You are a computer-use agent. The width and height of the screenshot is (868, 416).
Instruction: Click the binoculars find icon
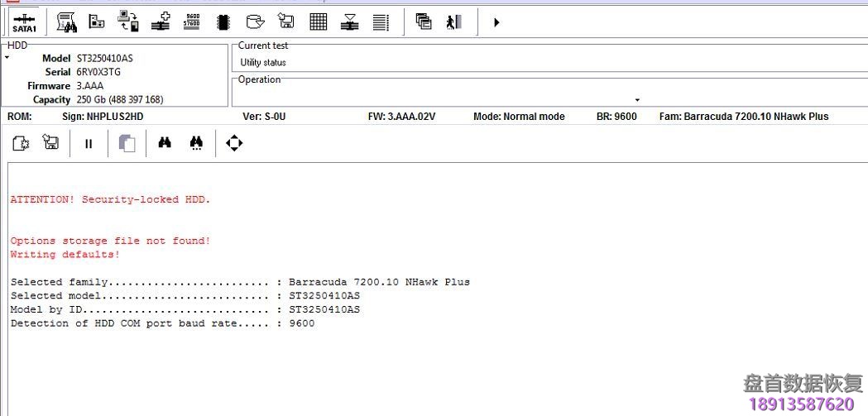click(165, 143)
